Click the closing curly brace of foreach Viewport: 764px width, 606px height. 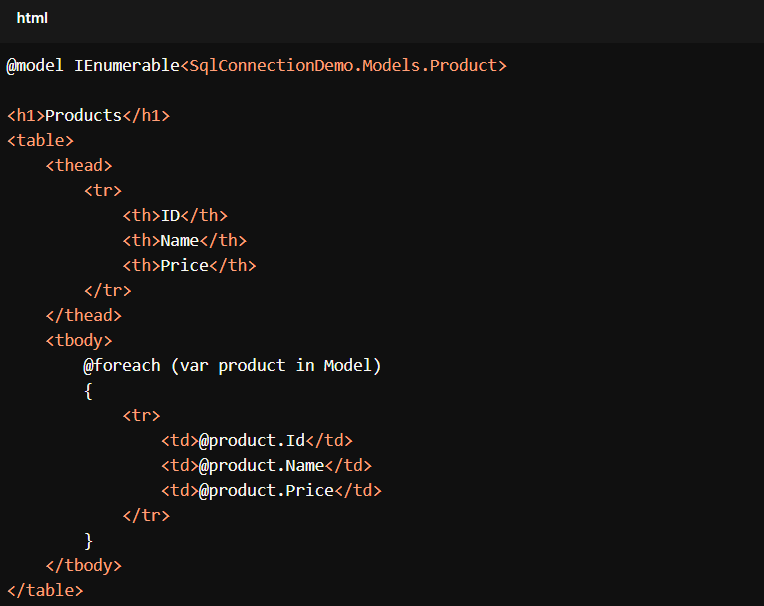(x=89, y=541)
